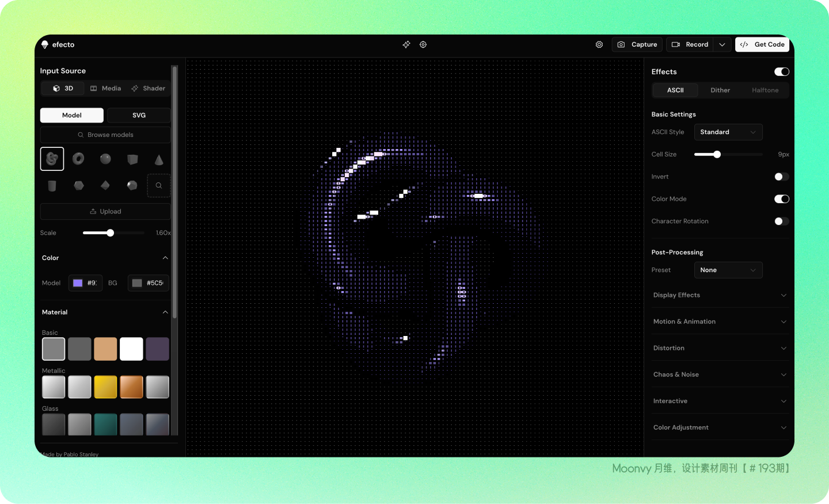Select the cylinder model shape
The width and height of the screenshot is (829, 504).
click(52, 185)
